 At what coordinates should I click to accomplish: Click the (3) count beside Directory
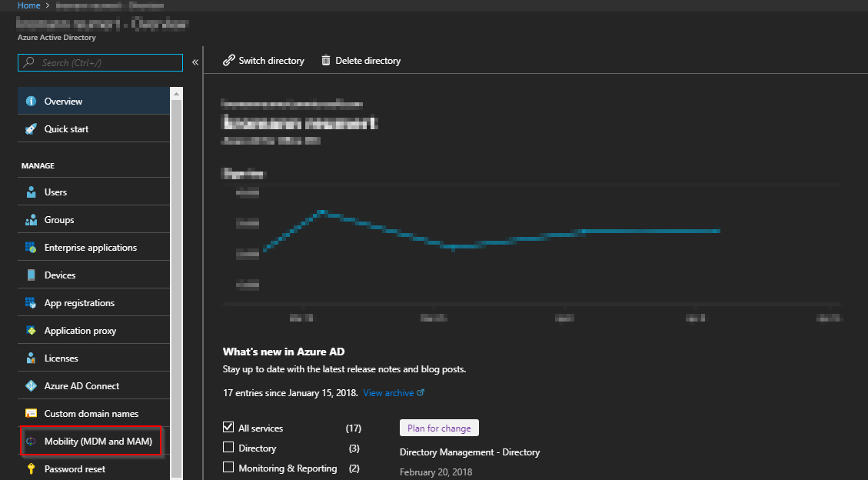pyautogui.click(x=354, y=448)
